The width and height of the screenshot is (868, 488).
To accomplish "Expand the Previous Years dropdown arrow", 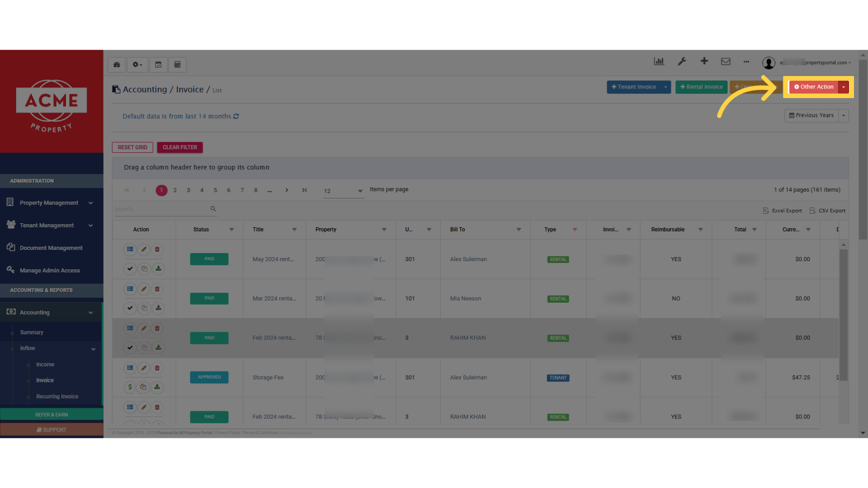I will click(844, 116).
